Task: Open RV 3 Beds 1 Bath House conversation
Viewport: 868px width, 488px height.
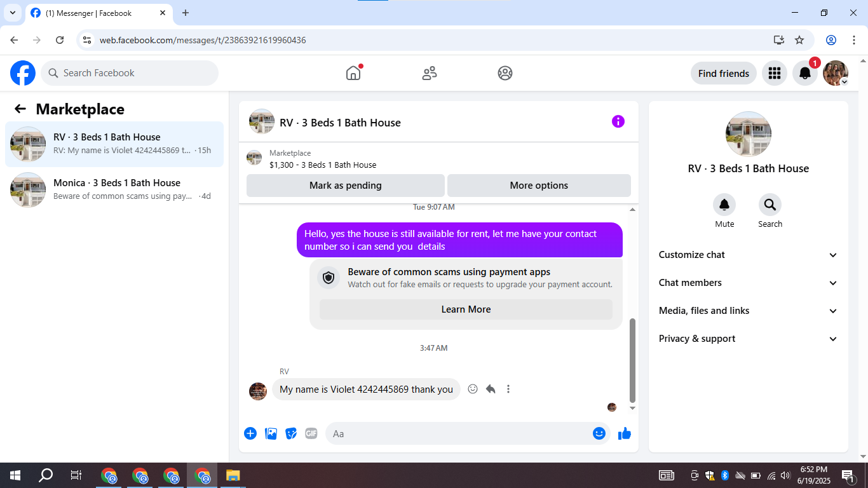Action: (x=114, y=144)
